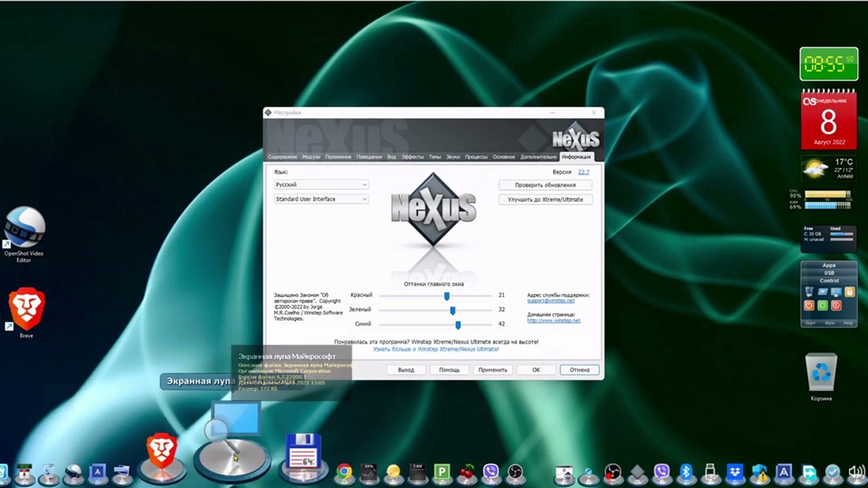Open the calendar date widget
The height and width of the screenshot is (488, 868).
click(x=828, y=119)
